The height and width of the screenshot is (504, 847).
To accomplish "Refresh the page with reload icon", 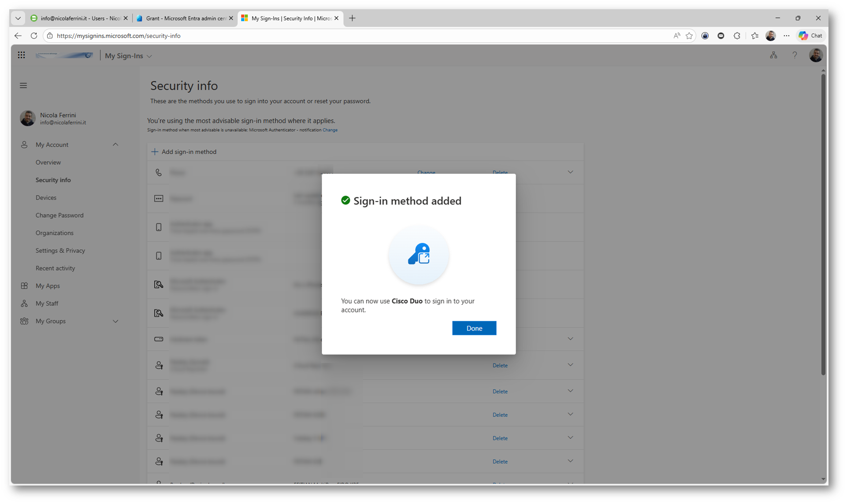I will coord(34,36).
